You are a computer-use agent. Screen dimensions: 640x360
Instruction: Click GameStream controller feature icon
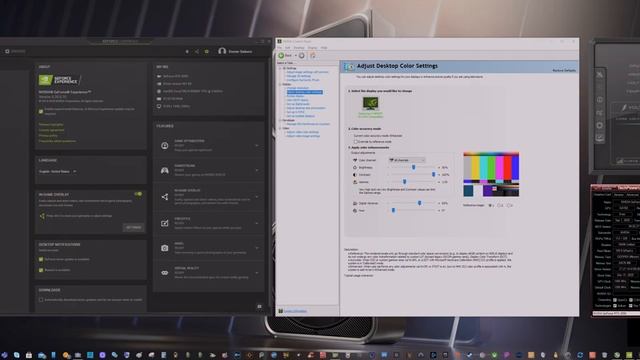164,171
